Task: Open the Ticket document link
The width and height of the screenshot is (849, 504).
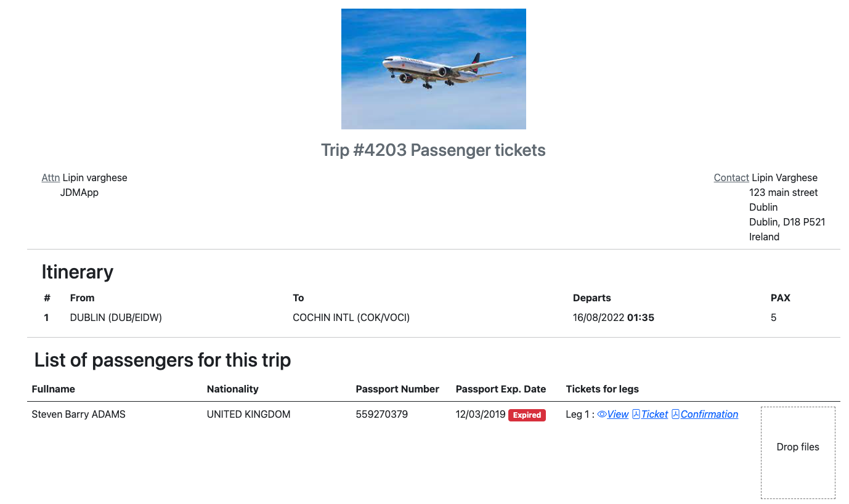Action: tap(654, 415)
